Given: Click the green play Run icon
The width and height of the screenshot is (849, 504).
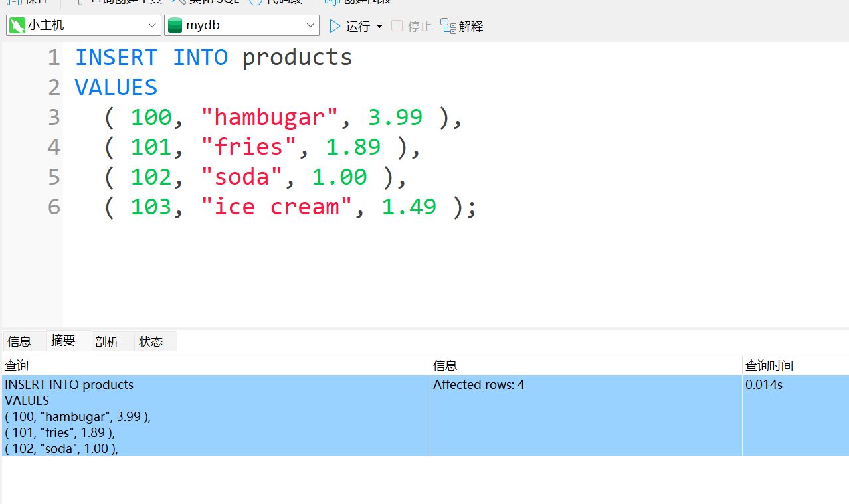Looking at the screenshot, I should click(334, 26).
